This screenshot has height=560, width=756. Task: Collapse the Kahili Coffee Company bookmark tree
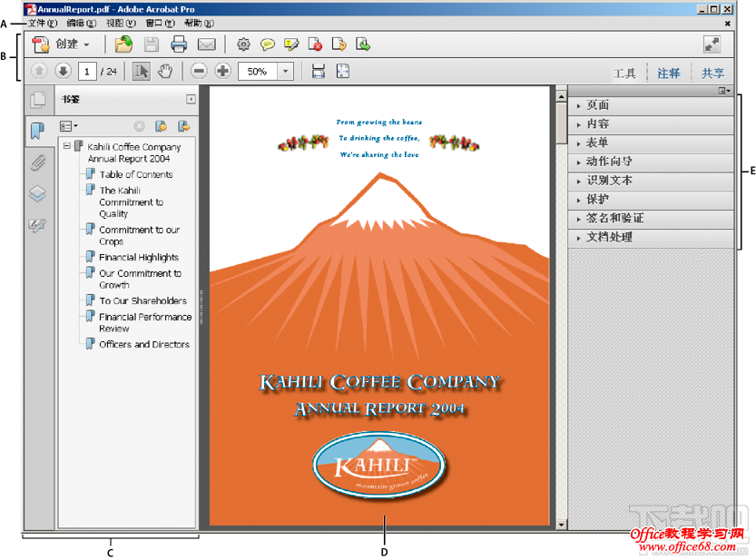[67, 146]
